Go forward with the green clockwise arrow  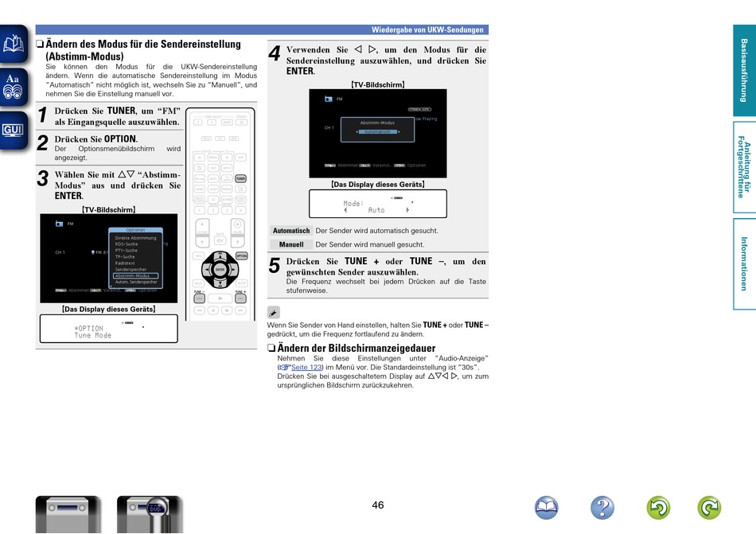click(709, 508)
